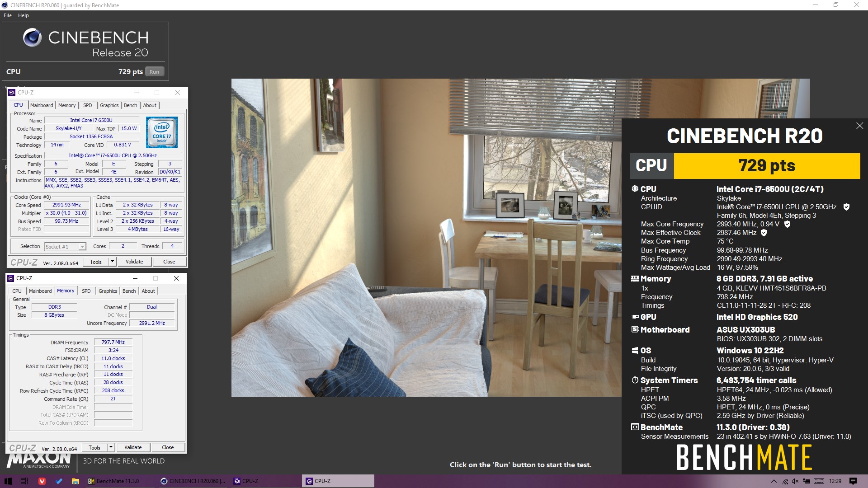Open the Cinebench Help menu
The height and width of the screenshot is (488, 868).
point(24,15)
